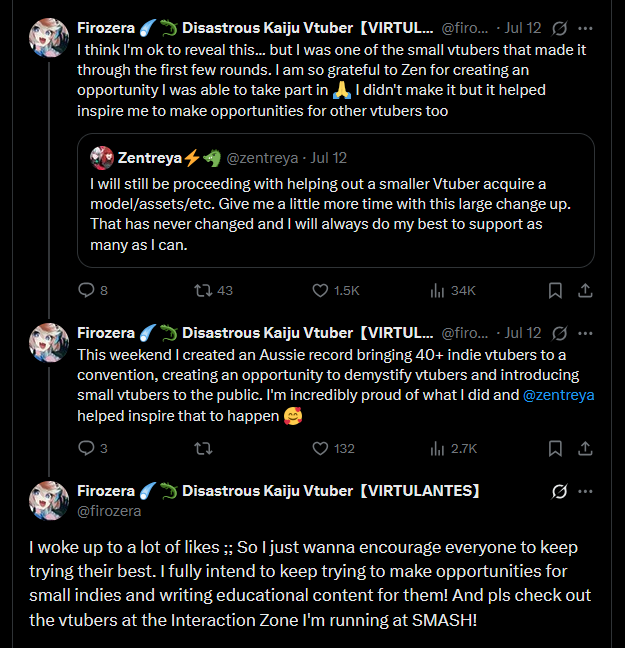Share the Aussie record tweet
Screen dimensions: 625x648
click(586, 448)
